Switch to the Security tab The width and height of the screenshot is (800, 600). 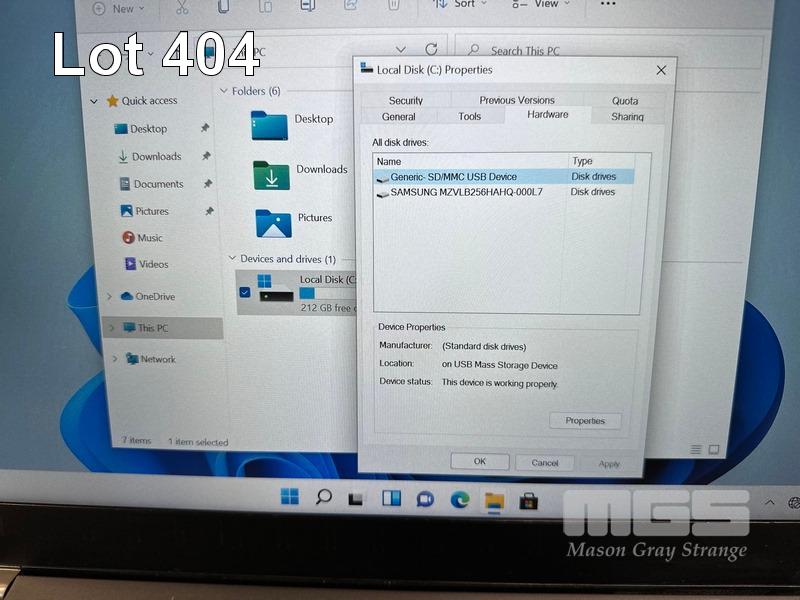(405, 100)
